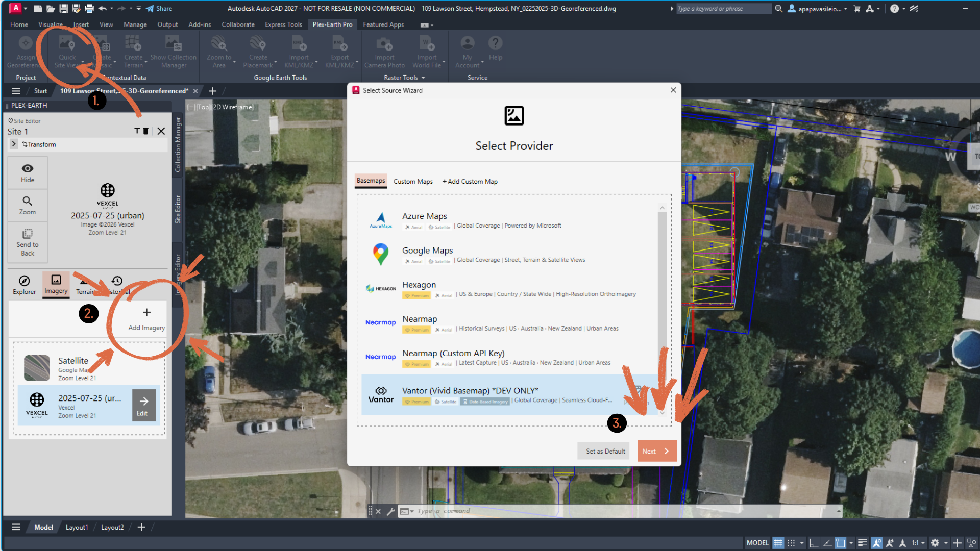Select the Satellite Google Maps imagery thumbnail
980x551 pixels.
point(37,368)
